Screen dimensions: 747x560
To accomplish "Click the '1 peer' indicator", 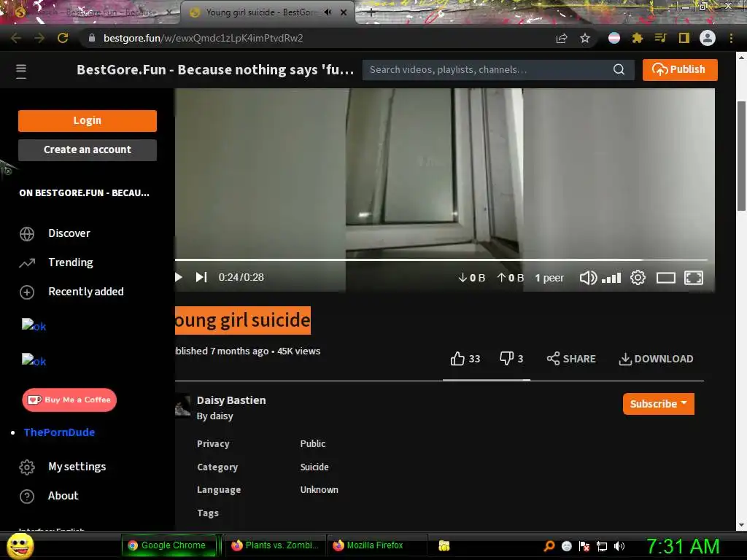I will pyautogui.click(x=549, y=278).
